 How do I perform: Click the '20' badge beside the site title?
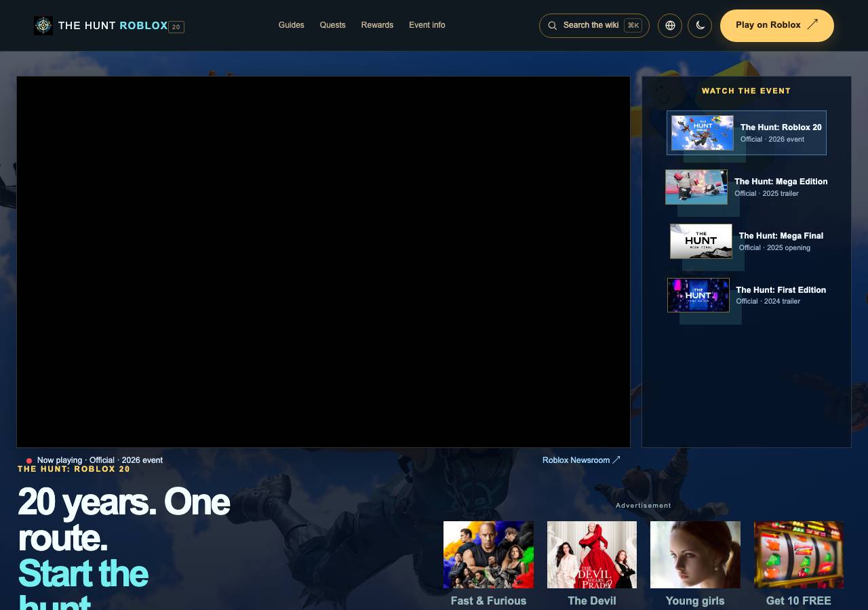(x=176, y=27)
